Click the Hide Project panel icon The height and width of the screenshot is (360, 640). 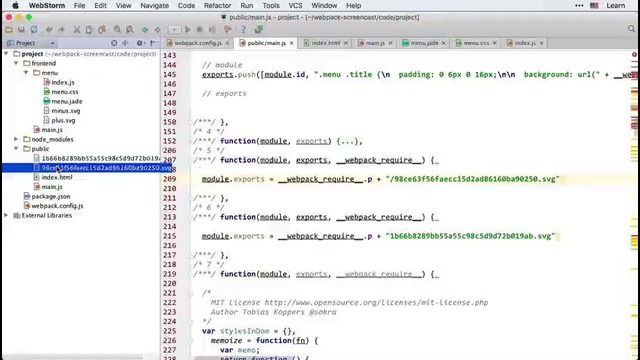click(153, 43)
